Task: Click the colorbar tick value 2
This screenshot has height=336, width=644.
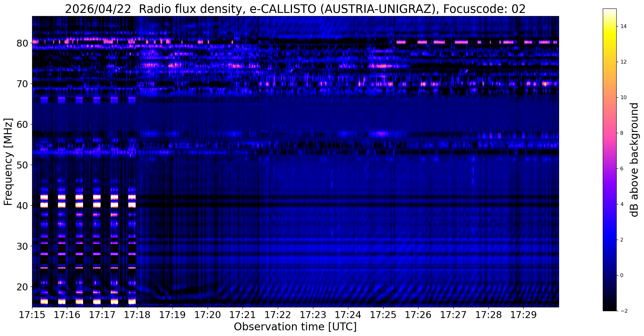Action: (x=622, y=240)
